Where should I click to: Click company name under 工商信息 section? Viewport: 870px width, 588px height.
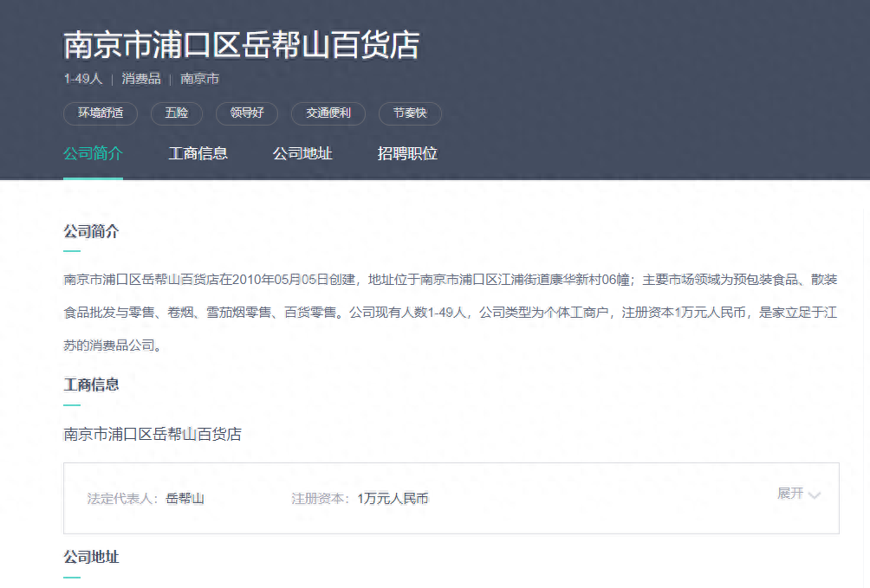[153, 434]
